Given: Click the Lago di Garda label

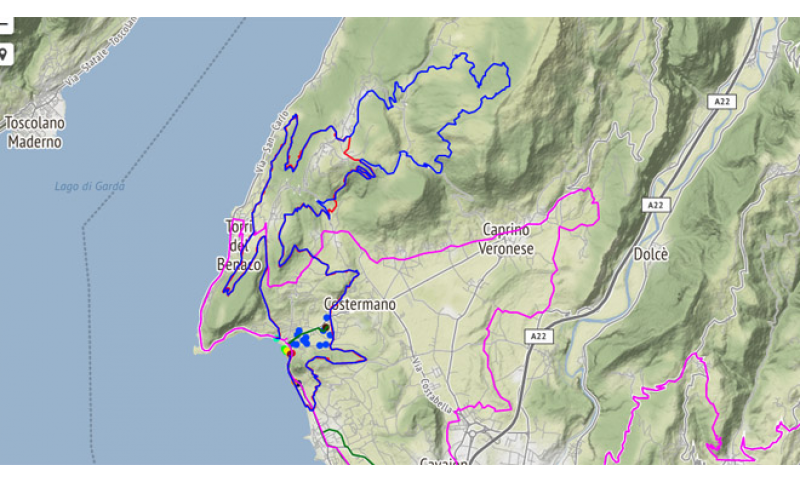Looking at the screenshot, I should 90,186.
